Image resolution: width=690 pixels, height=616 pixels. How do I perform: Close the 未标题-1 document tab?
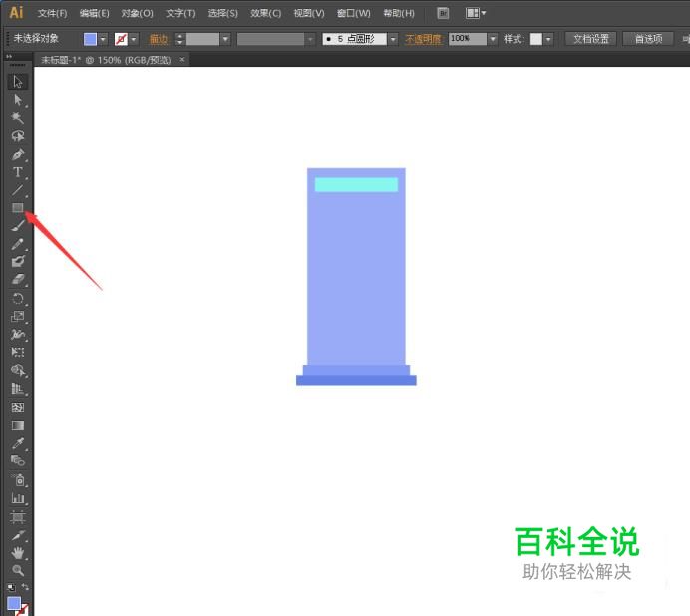[x=182, y=60]
